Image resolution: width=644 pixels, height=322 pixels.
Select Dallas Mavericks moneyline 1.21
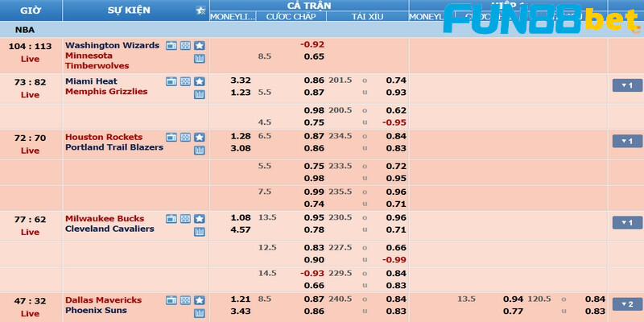pyautogui.click(x=241, y=299)
